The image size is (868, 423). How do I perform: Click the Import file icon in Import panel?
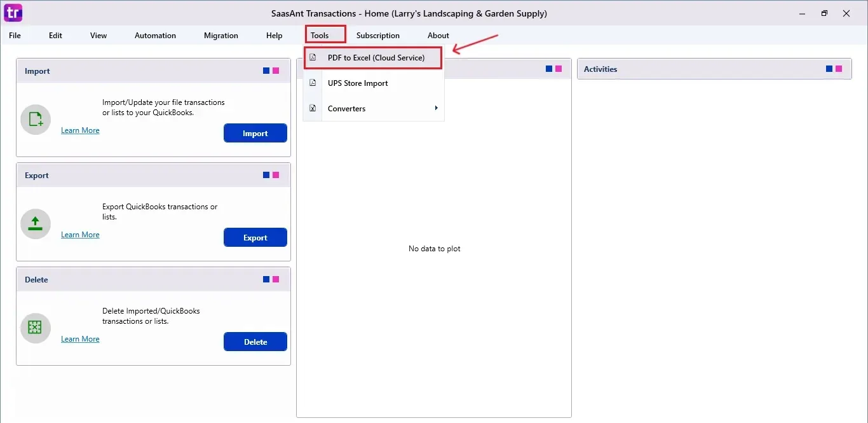(36, 120)
